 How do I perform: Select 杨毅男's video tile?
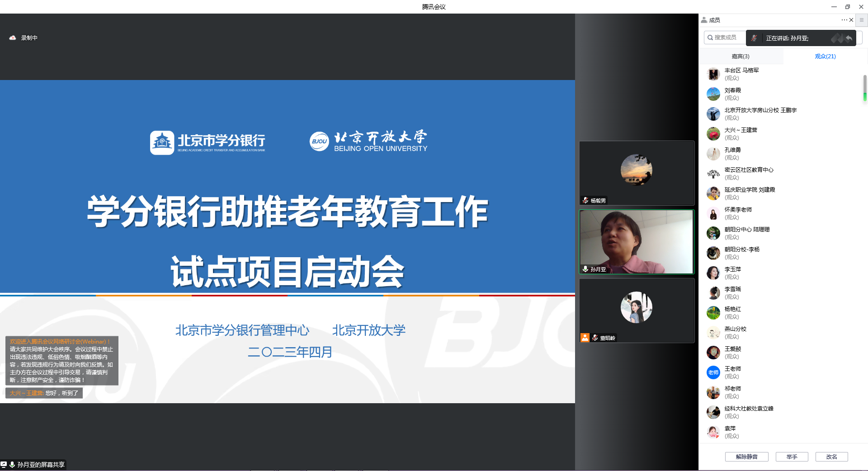(637, 173)
